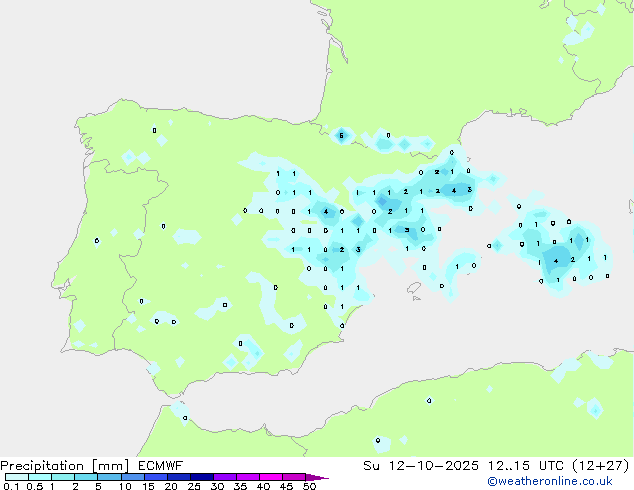Click the '0.5' legend scale label
The width and height of the screenshot is (634, 490).
coord(35,486)
